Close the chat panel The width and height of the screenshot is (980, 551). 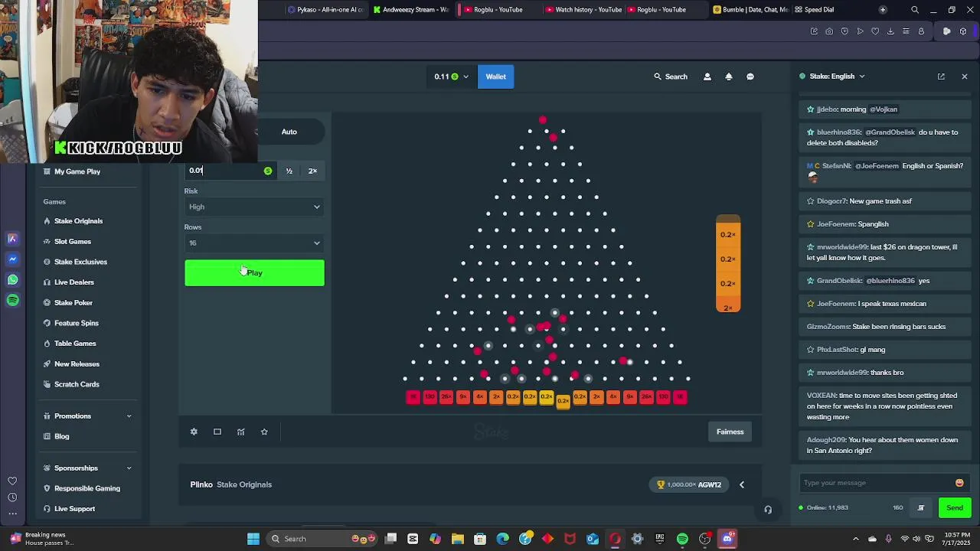click(x=965, y=77)
